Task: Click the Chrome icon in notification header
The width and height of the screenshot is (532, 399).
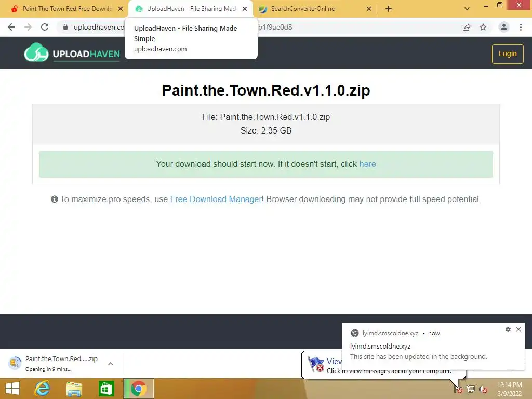Action: (x=354, y=333)
